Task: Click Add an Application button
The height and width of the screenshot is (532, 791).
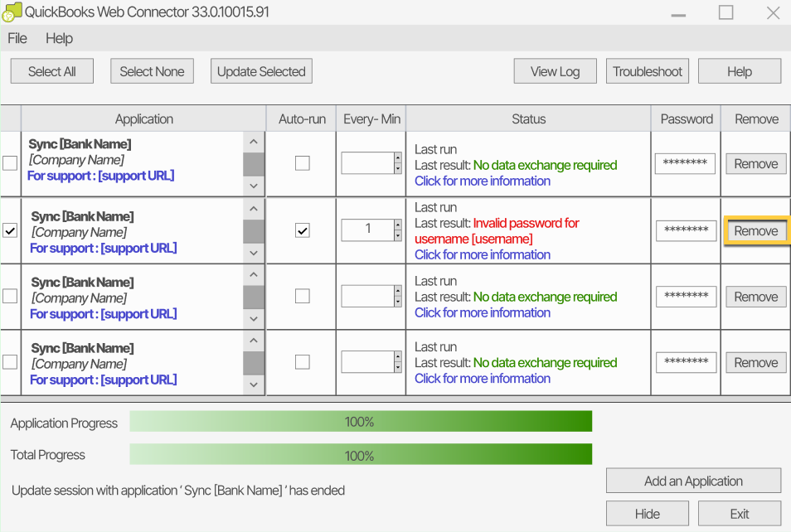Action: pos(693,481)
